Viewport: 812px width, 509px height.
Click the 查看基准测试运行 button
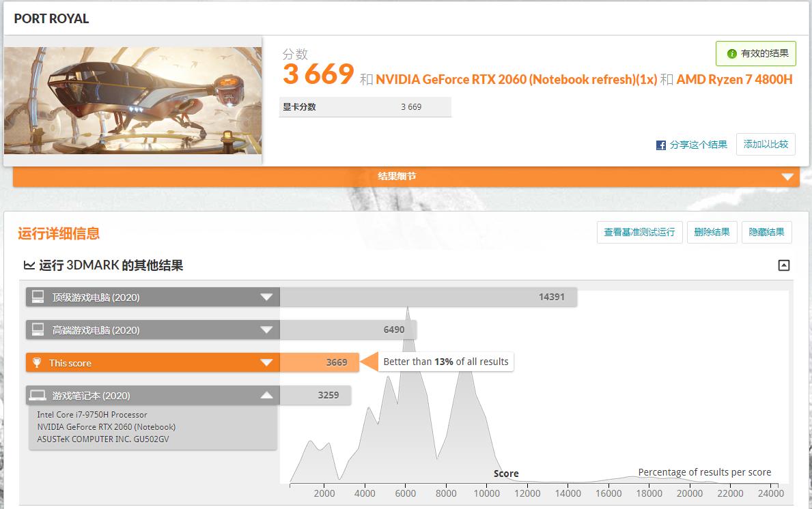[x=638, y=232]
